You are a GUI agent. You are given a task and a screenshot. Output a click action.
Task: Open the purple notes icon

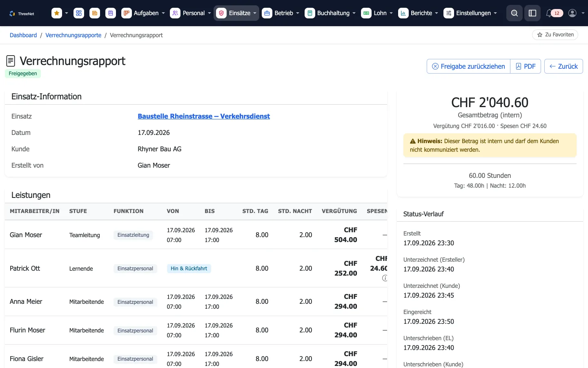click(111, 13)
